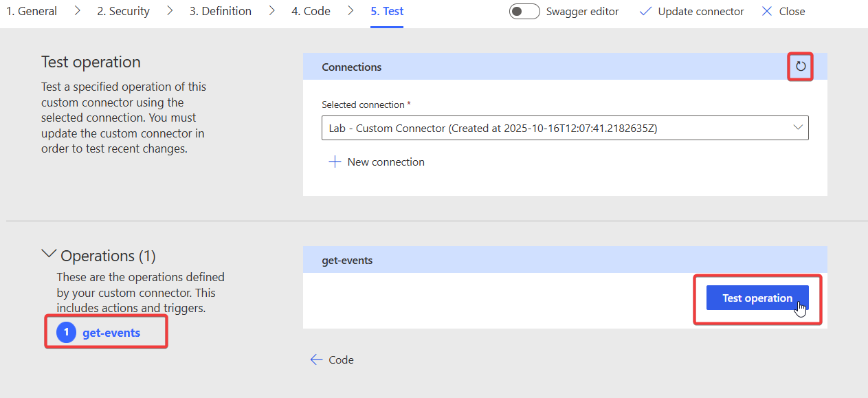Click the X icon next to Close

767,12
